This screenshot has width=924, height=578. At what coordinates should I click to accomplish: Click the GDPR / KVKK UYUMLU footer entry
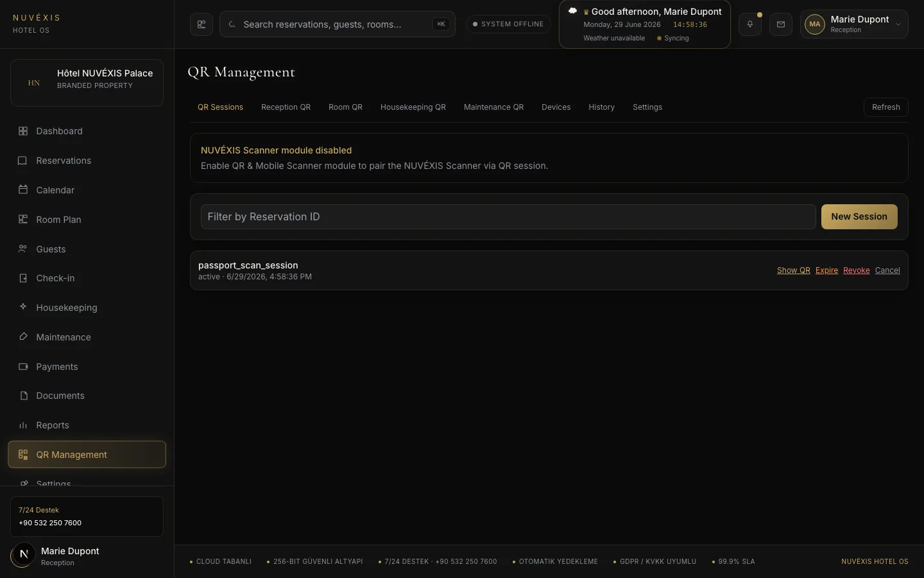tap(654, 562)
